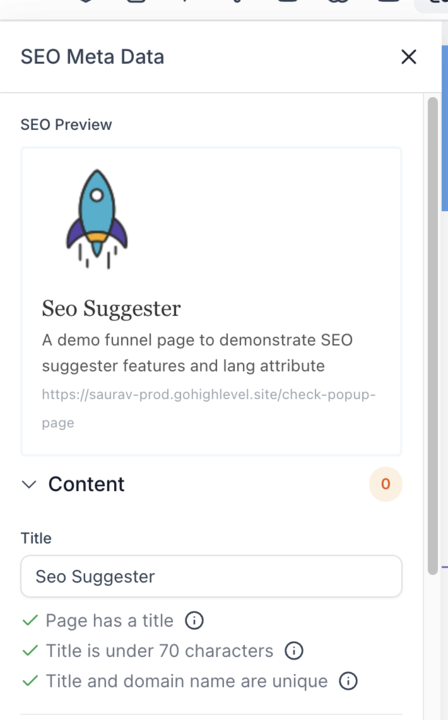Collapse the Content section chevron
Image resolution: width=448 pixels, height=720 pixels.
[x=29, y=484]
